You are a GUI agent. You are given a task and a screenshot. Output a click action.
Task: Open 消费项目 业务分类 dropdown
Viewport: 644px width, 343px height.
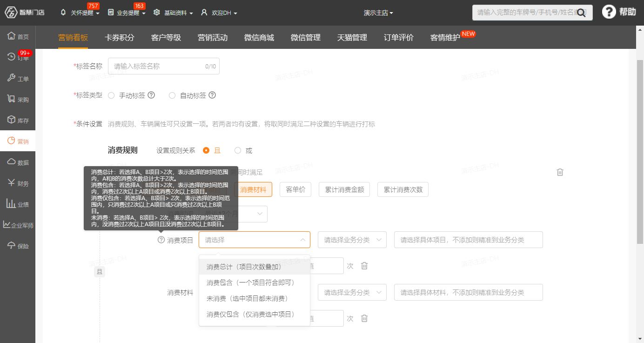coord(352,240)
